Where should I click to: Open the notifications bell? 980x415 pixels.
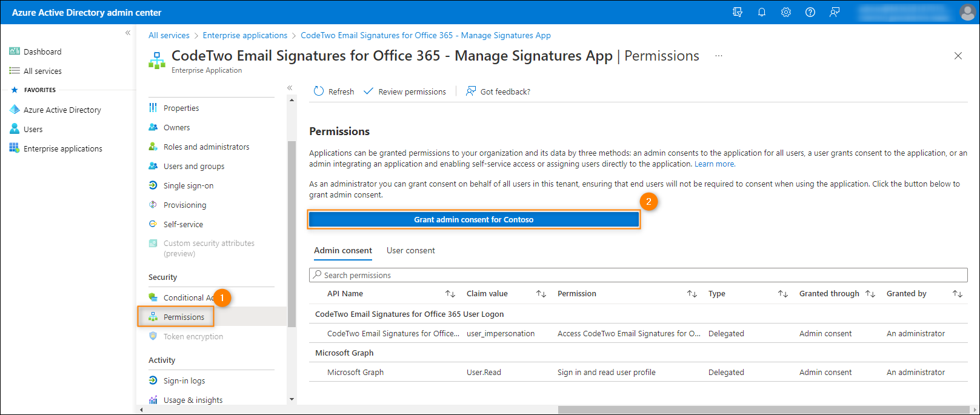tap(762, 12)
